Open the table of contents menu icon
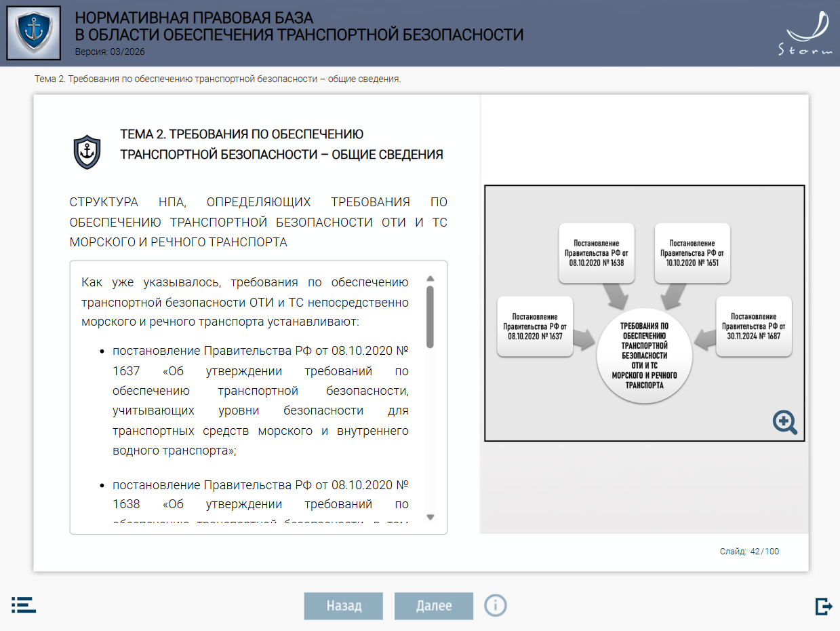Screen dimensions: 840x631 [24, 605]
